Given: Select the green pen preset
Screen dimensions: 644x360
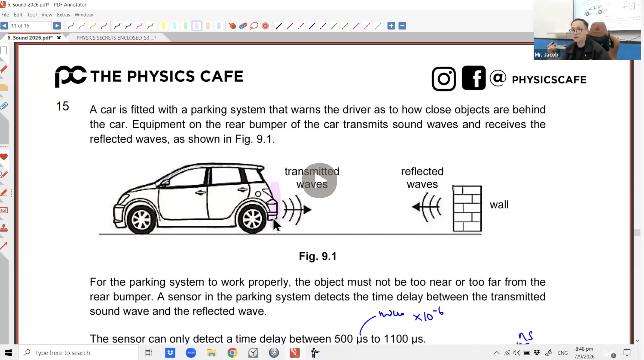Looking at the screenshot, I should (150, 26).
